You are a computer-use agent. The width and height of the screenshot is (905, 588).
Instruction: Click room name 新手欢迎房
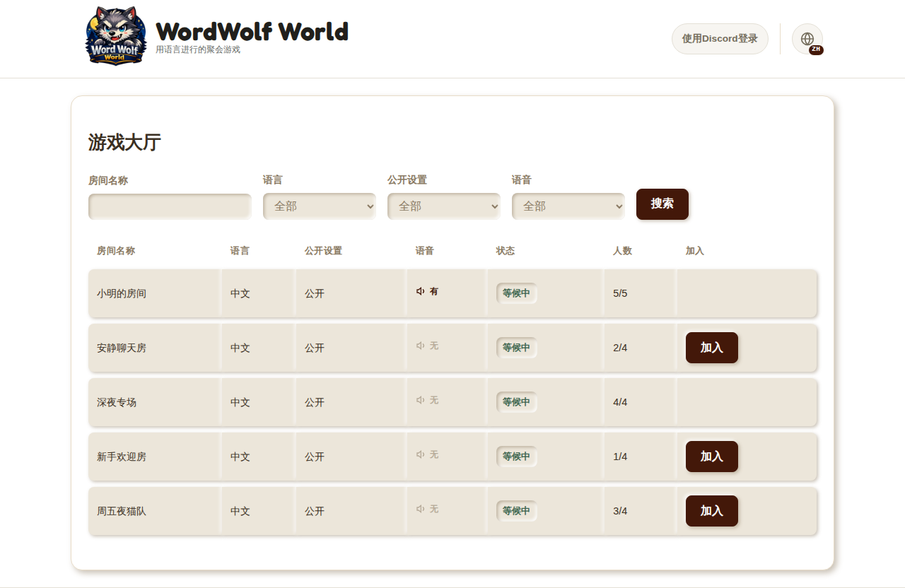coord(122,457)
